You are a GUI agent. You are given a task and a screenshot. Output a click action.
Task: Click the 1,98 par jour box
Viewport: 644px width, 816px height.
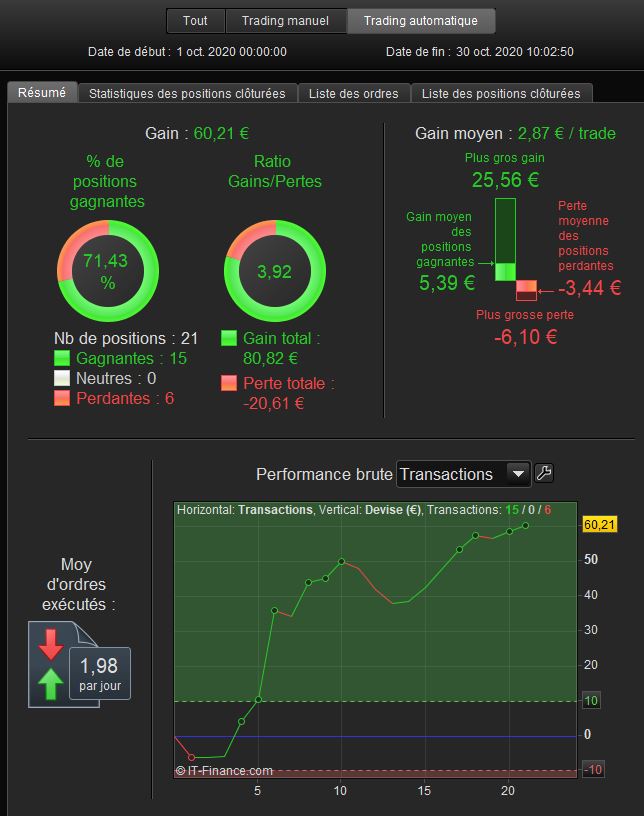click(x=100, y=673)
